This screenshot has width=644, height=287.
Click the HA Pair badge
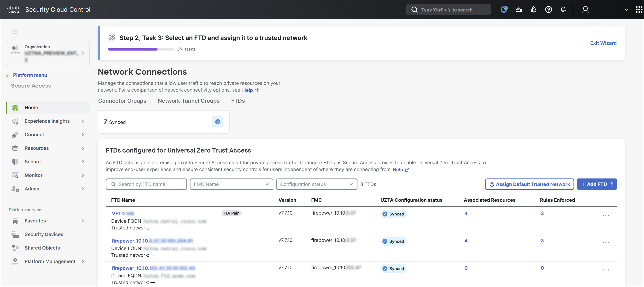click(x=231, y=213)
